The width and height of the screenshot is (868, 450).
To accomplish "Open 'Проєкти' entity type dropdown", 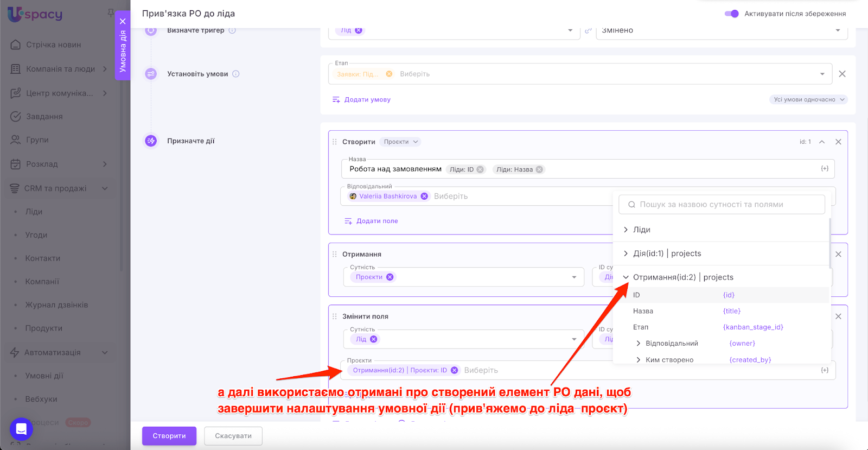I will (401, 142).
